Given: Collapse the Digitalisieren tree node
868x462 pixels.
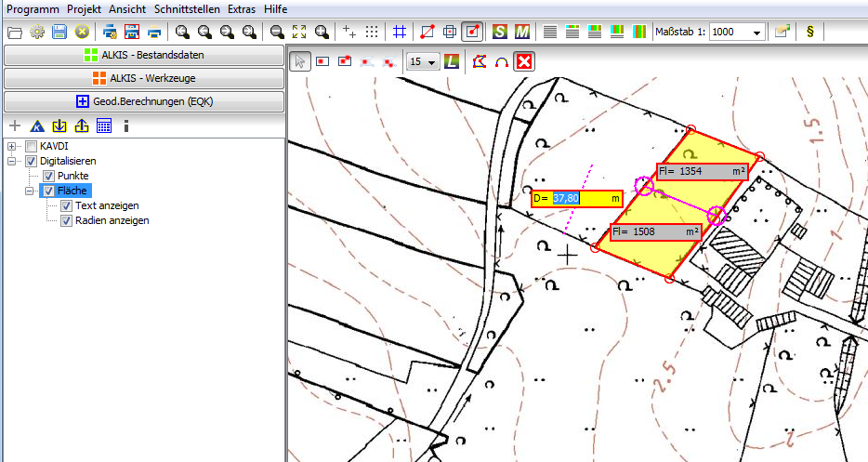Looking at the screenshot, I should [12, 161].
